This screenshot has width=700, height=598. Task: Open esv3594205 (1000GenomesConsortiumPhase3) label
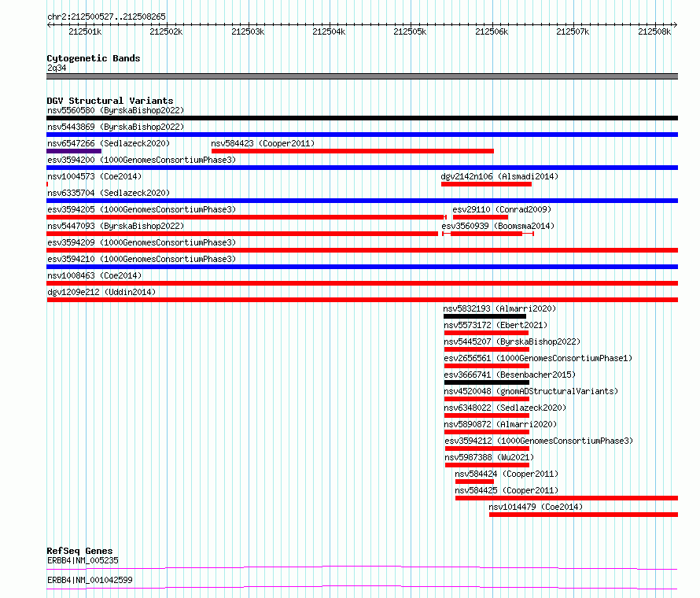(x=142, y=209)
